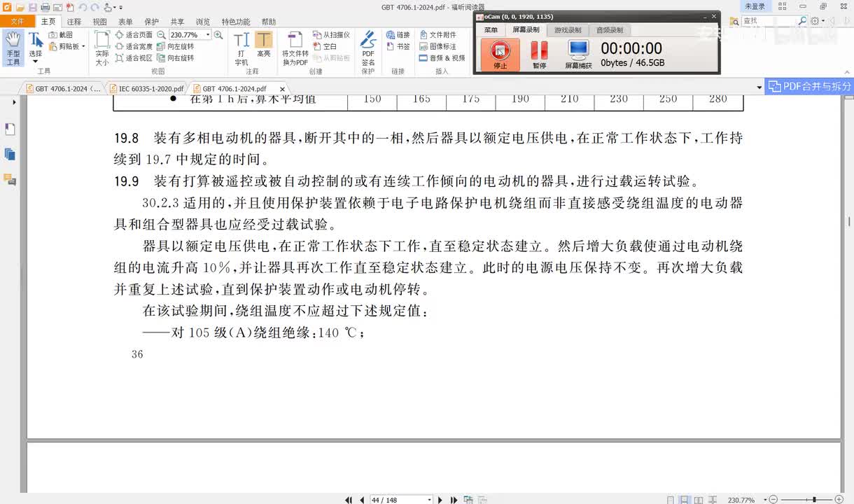Set view to 实际大小 actual size

pyautogui.click(x=102, y=49)
